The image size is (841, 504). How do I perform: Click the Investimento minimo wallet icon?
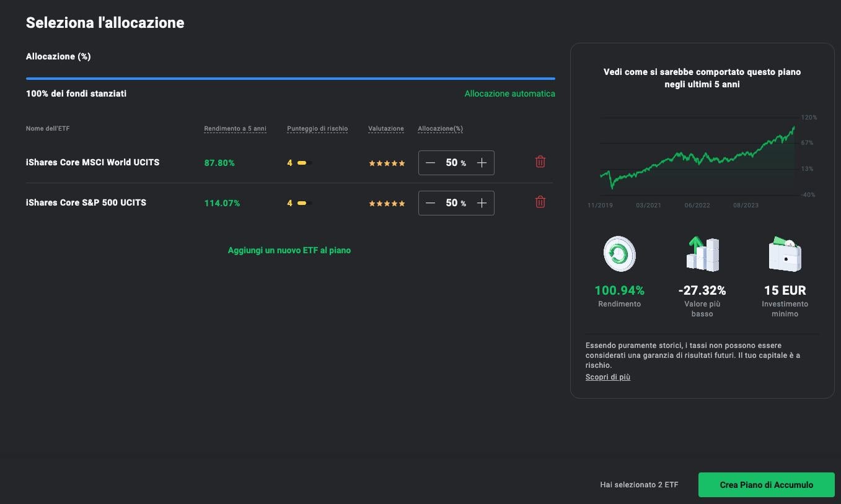tap(785, 254)
